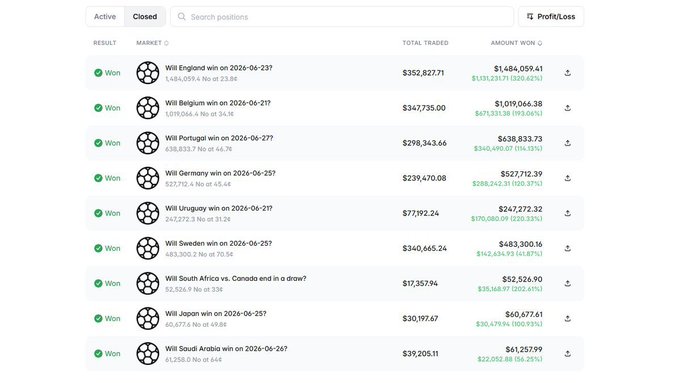
Task: Click the amount won $60,677.61
Action: click(524, 314)
